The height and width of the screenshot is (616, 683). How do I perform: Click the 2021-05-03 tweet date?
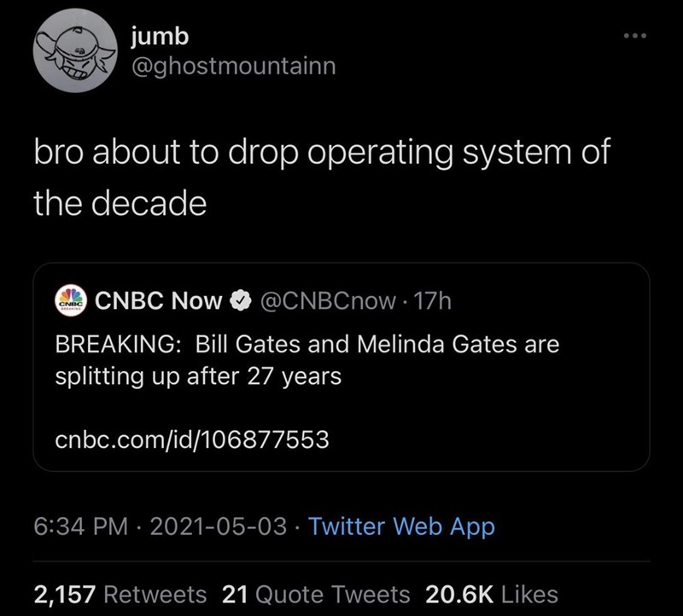[218, 526]
